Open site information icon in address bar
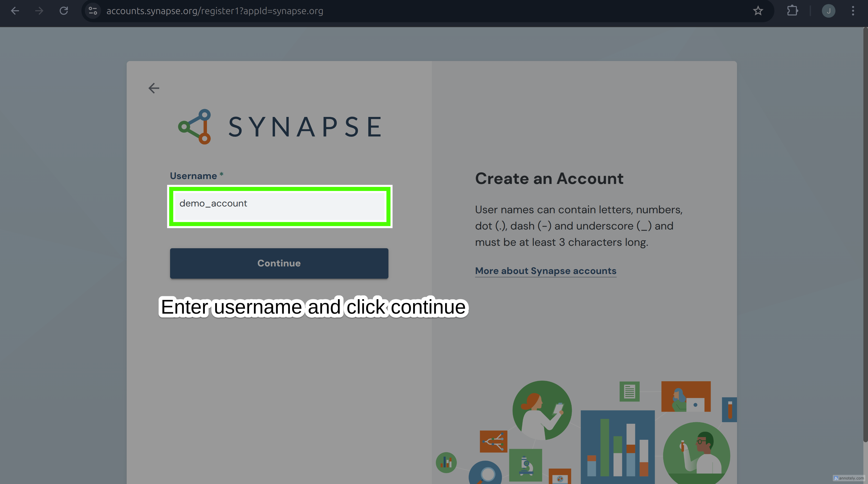This screenshot has width=868, height=484. click(x=93, y=11)
